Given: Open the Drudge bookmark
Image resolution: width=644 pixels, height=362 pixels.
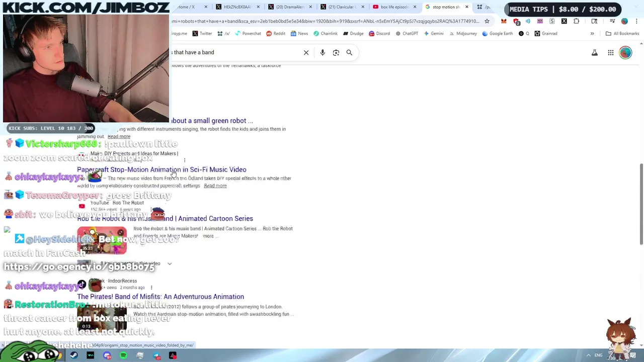Looking at the screenshot, I should tap(353, 34).
